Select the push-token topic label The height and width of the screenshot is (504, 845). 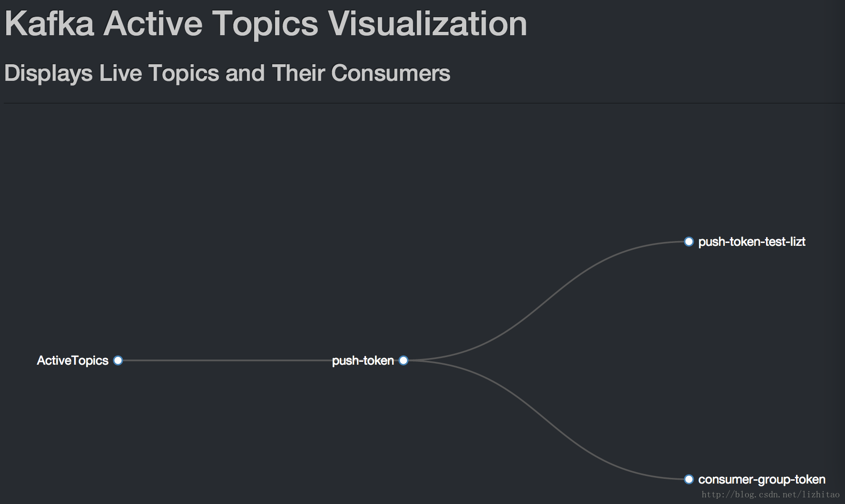point(363,360)
